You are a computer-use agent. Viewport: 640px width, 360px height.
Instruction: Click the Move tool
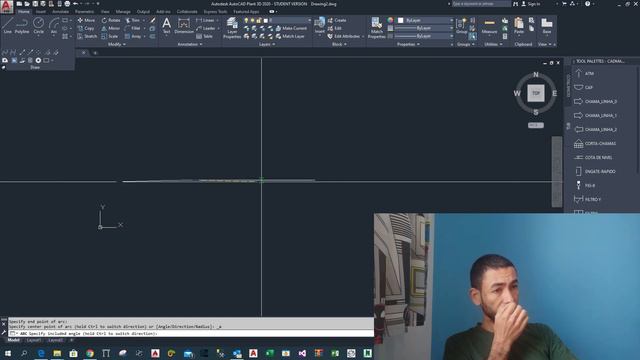(x=86, y=20)
